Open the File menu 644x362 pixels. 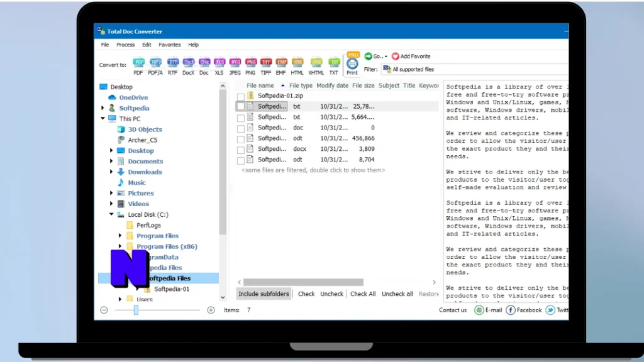coord(105,45)
